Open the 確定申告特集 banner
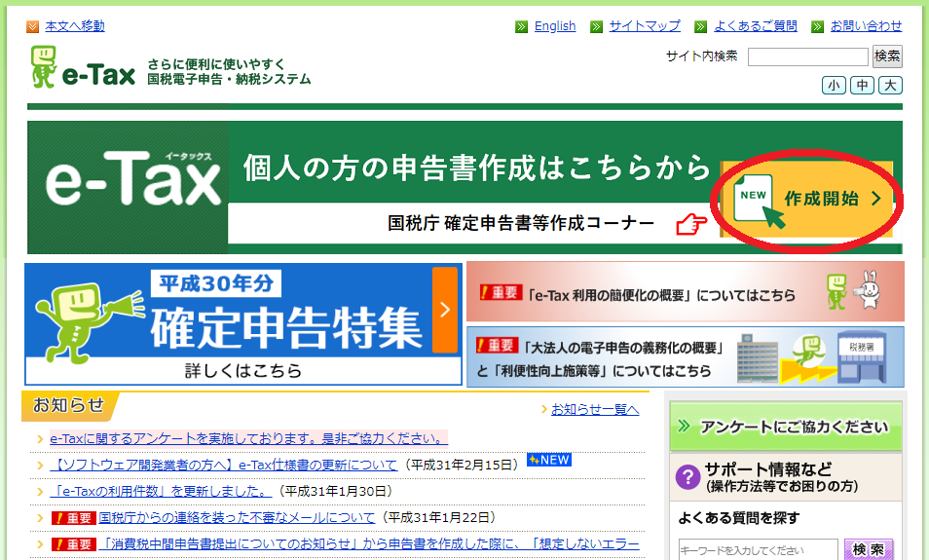929x560 pixels. 243,324
